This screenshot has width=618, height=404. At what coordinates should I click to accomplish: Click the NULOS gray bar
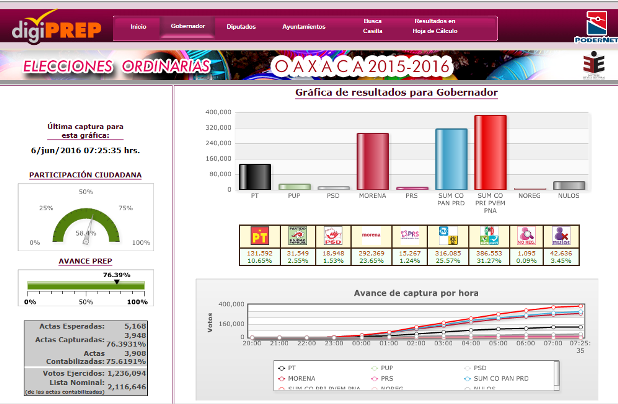[569, 186]
